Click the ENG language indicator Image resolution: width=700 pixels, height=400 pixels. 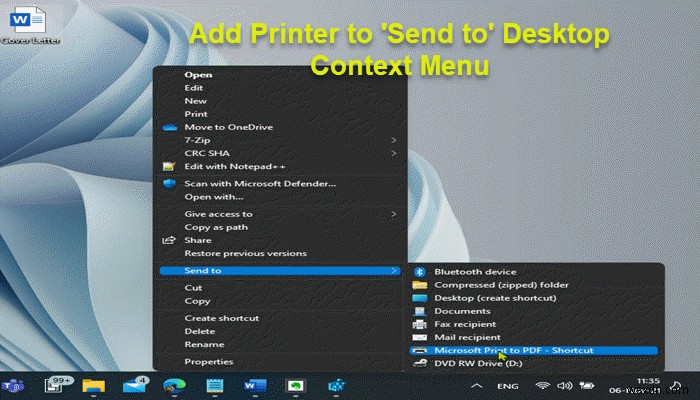[x=508, y=386]
